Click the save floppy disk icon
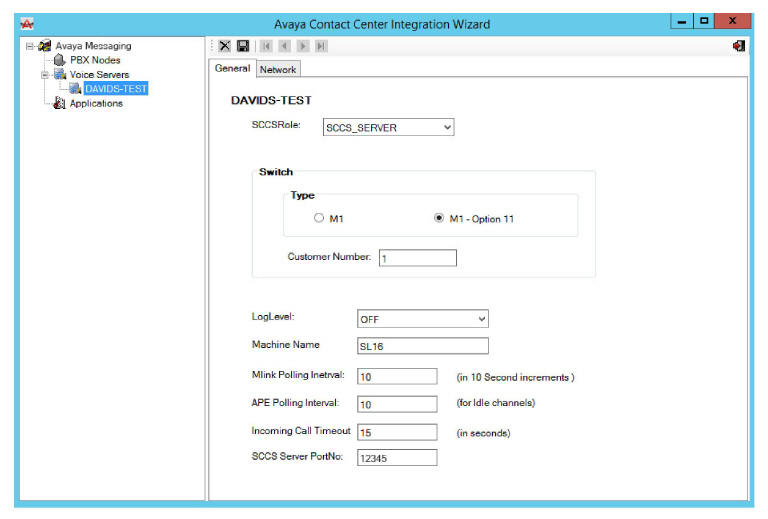Viewport: 768px width, 519px height. tap(242, 46)
